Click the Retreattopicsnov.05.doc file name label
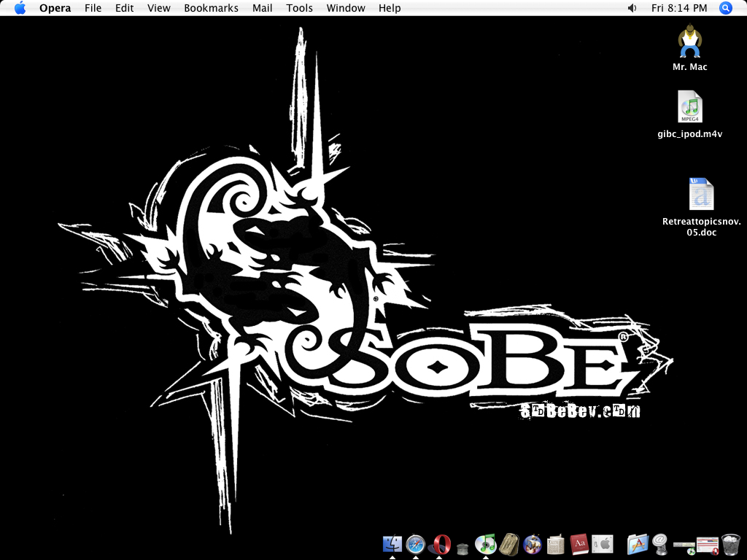 tap(701, 227)
